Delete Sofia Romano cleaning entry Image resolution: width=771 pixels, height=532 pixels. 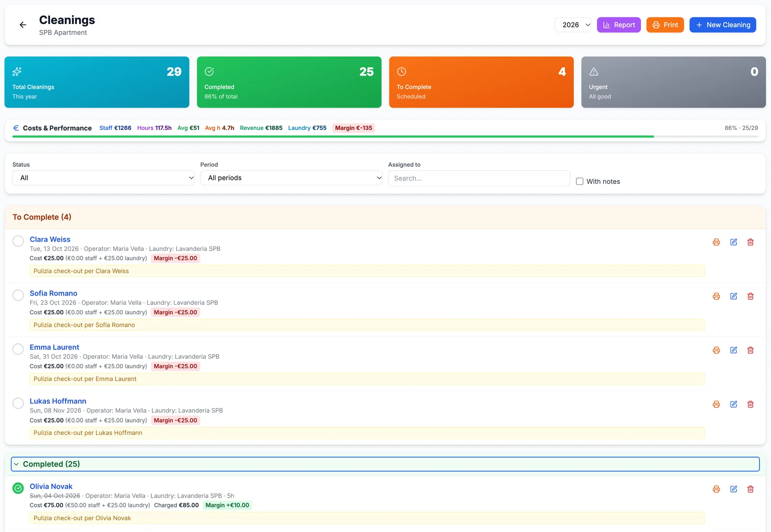(750, 296)
